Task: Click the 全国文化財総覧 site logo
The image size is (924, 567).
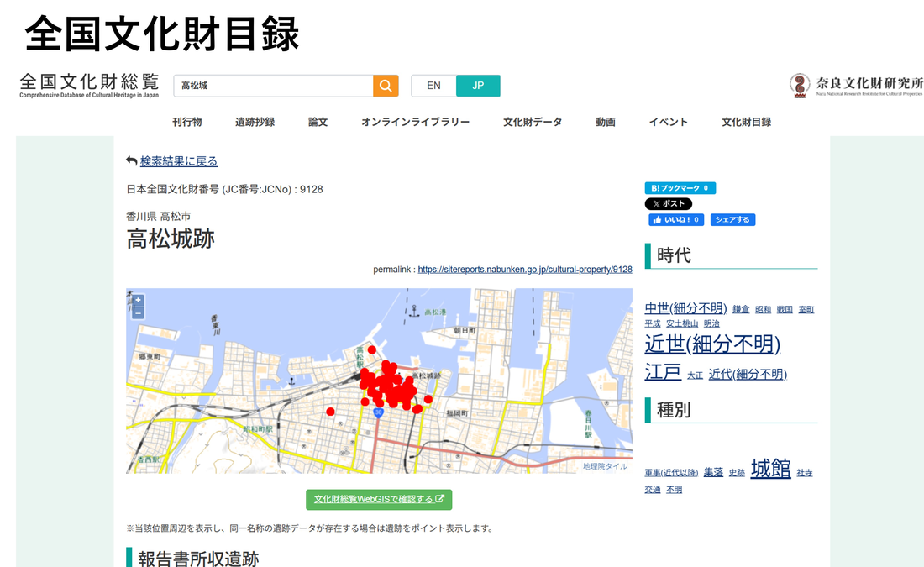Action: pyautogui.click(x=89, y=85)
